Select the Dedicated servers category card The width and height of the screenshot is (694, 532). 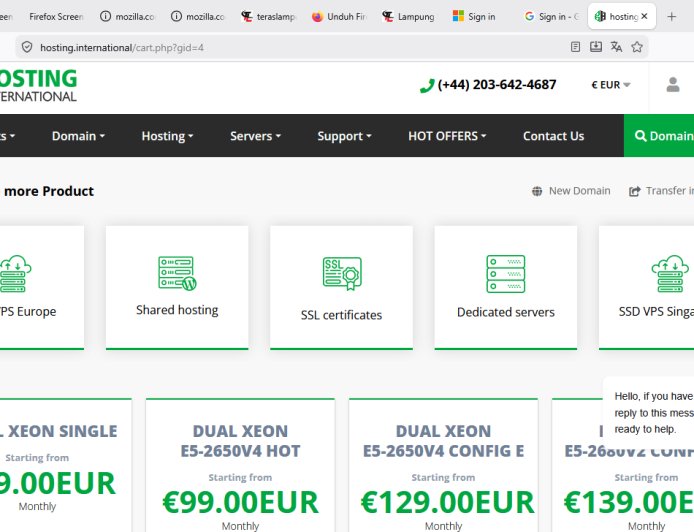point(505,287)
